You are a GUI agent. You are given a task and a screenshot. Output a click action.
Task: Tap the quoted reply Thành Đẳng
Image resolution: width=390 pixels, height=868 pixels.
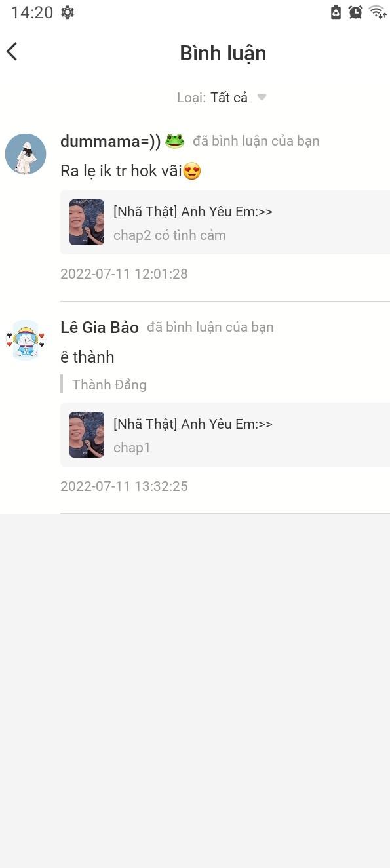coord(109,385)
